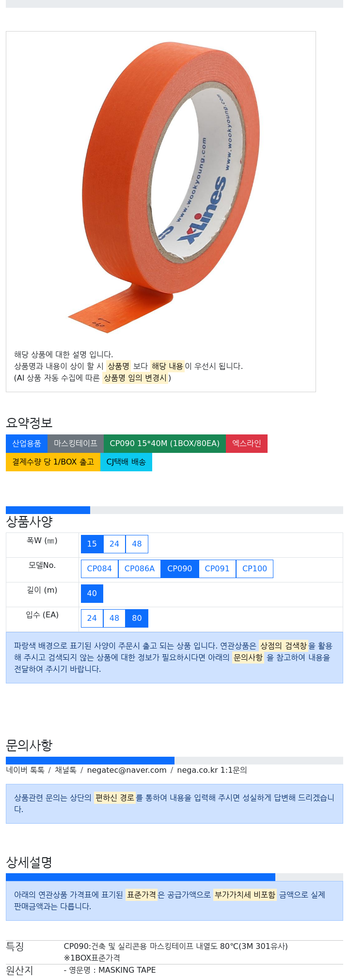Select model CP084
349x980 pixels.
click(x=99, y=569)
